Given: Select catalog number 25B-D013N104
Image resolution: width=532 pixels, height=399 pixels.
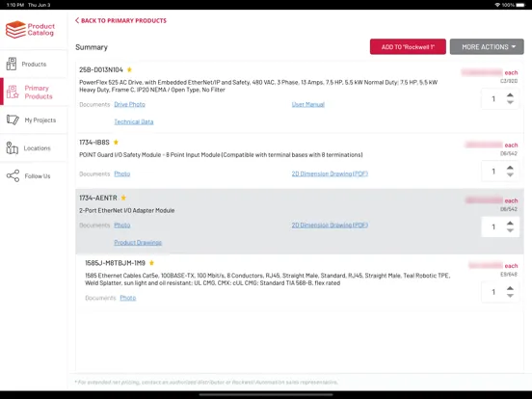Looking at the screenshot, I should (101, 70).
